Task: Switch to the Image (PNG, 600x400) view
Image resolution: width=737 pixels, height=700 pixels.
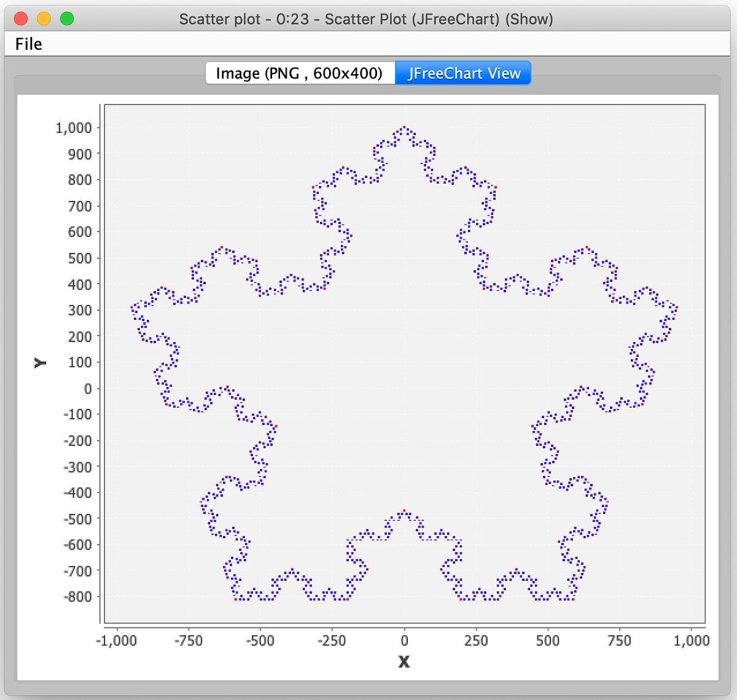Action: pyautogui.click(x=300, y=72)
